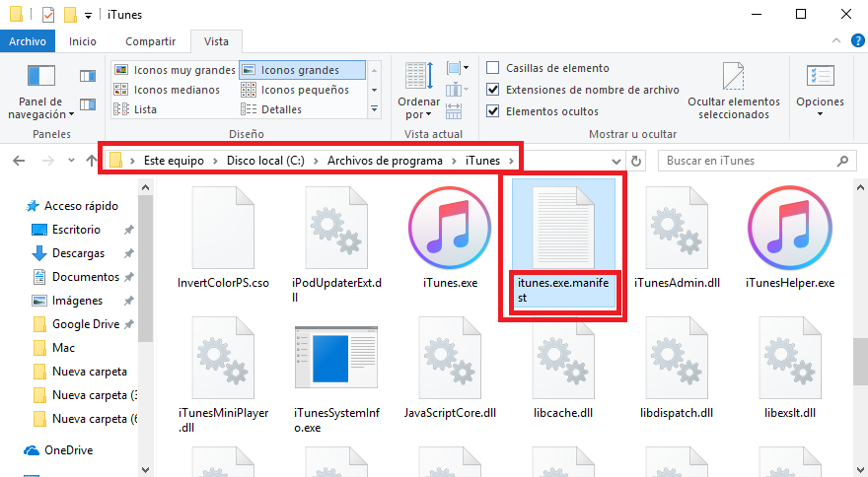Open recent locations dropdown arrow
868x477 pixels.
[x=71, y=161]
